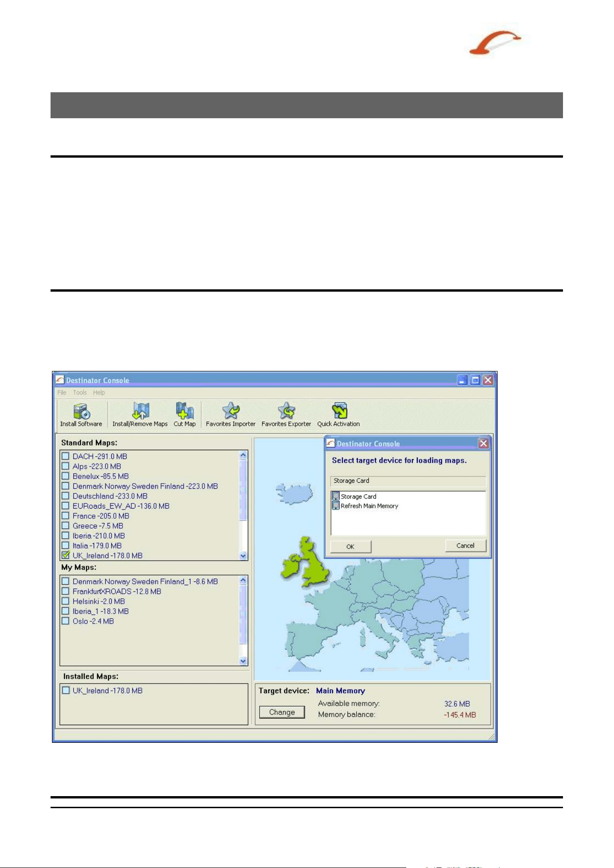The image size is (614, 868).
Task: Click the '32.6 MB' available memory value
Action: click(457, 704)
